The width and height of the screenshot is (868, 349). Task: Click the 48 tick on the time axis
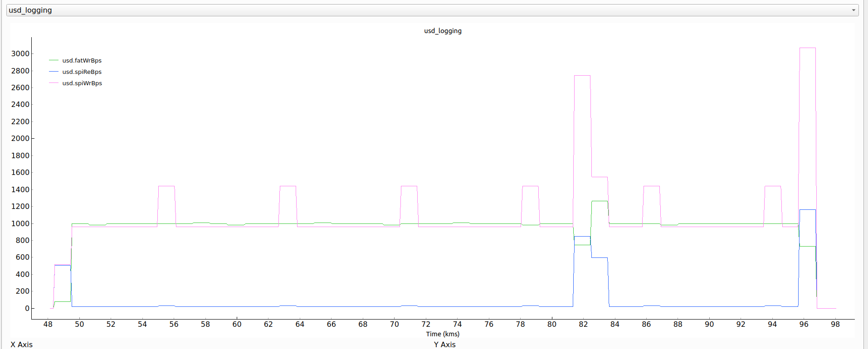point(48,324)
